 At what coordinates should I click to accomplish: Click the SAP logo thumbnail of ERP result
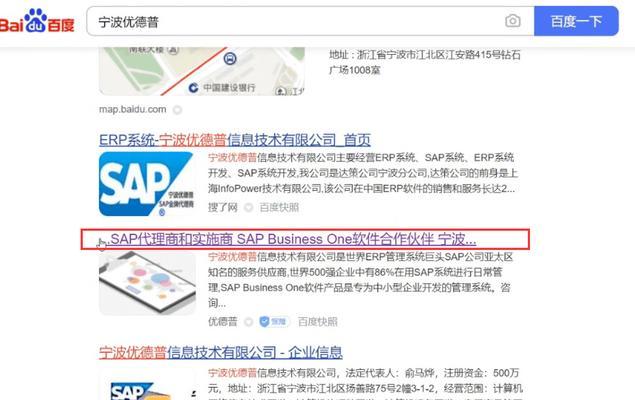(x=146, y=185)
